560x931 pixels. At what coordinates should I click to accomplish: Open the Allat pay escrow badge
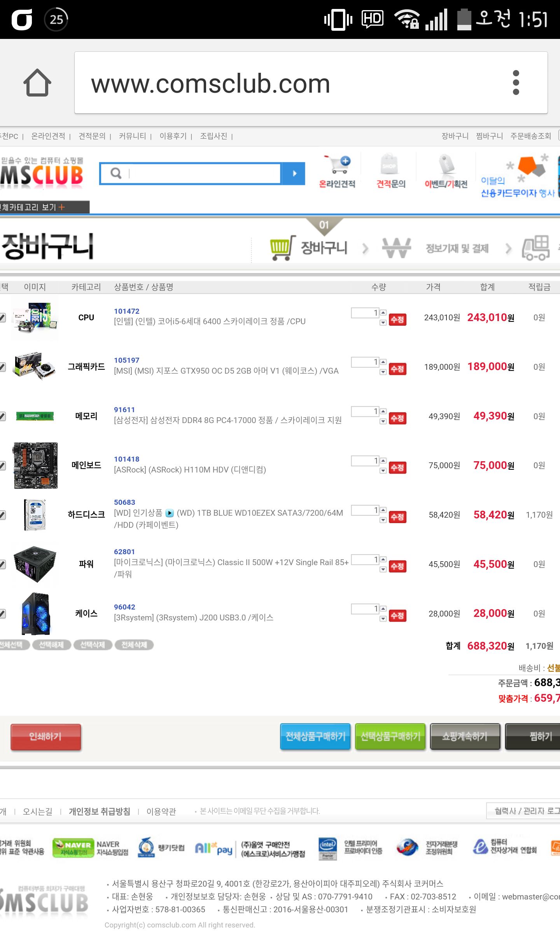[x=250, y=848]
